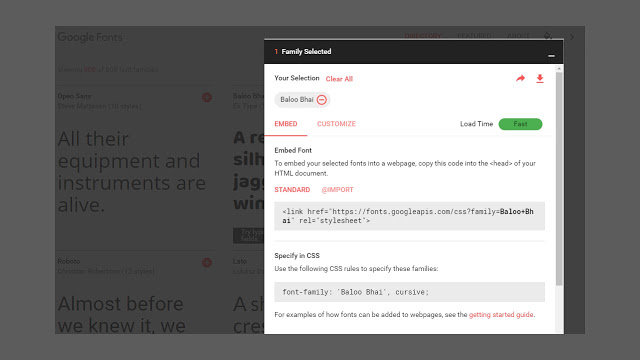Add Open Sans using the plus icon
This screenshot has height=360, width=640.
click(x=207, y=98)
